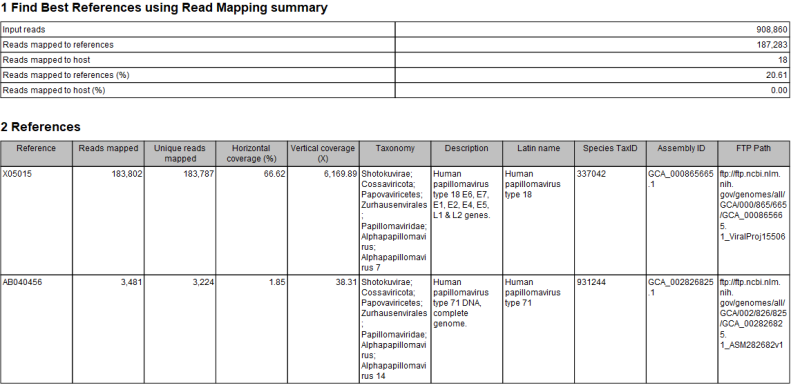
Task: Click the vertical coverage value 6,169.89
Action: [x=341, y=174]
